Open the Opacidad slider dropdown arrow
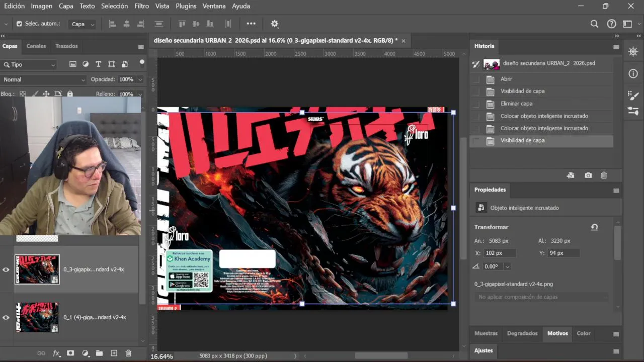This screenshot has width=644, height=362. 140,79
